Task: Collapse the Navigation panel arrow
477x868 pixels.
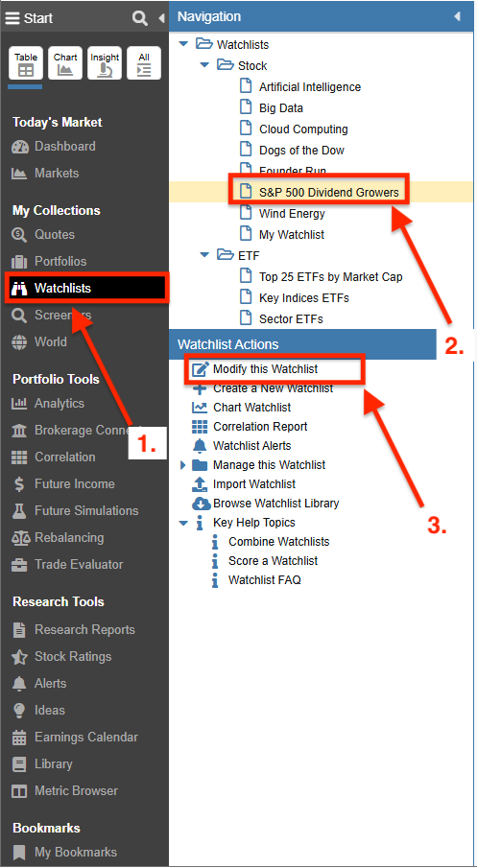Action: tap(458, 16)
